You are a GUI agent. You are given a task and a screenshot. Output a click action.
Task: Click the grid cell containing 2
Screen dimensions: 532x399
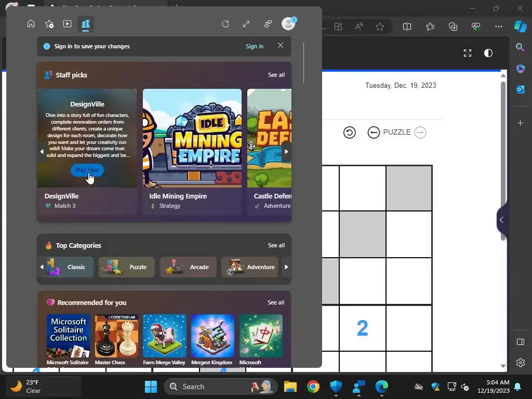(362, 328)
